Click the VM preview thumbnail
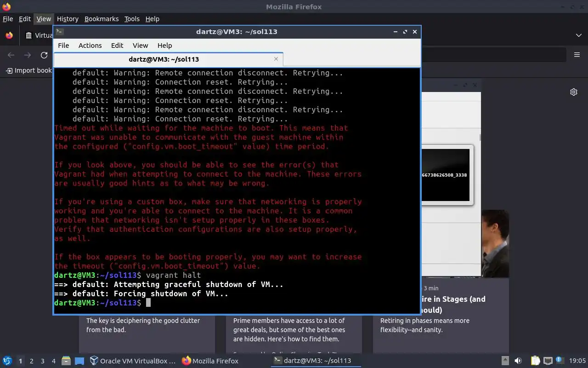This screenshot has height=368, width=588. (x=445, y=175)
